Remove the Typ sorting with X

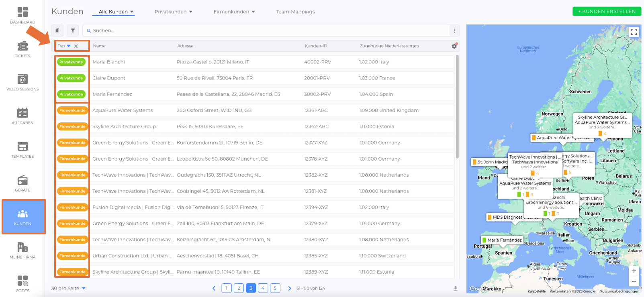[76, 46]
